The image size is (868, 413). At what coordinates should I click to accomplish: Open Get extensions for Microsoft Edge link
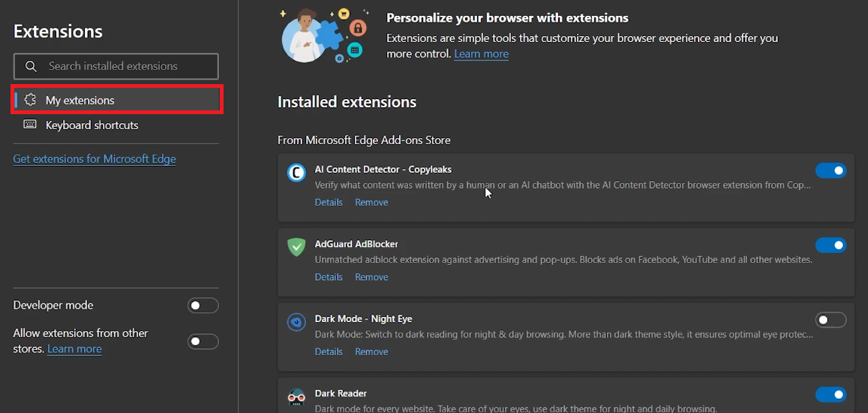pyautogui.click(x=95, y=159)
